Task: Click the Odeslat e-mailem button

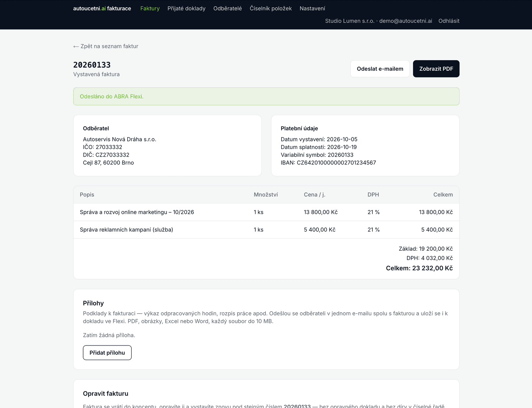Action: (x=380, y=69)
